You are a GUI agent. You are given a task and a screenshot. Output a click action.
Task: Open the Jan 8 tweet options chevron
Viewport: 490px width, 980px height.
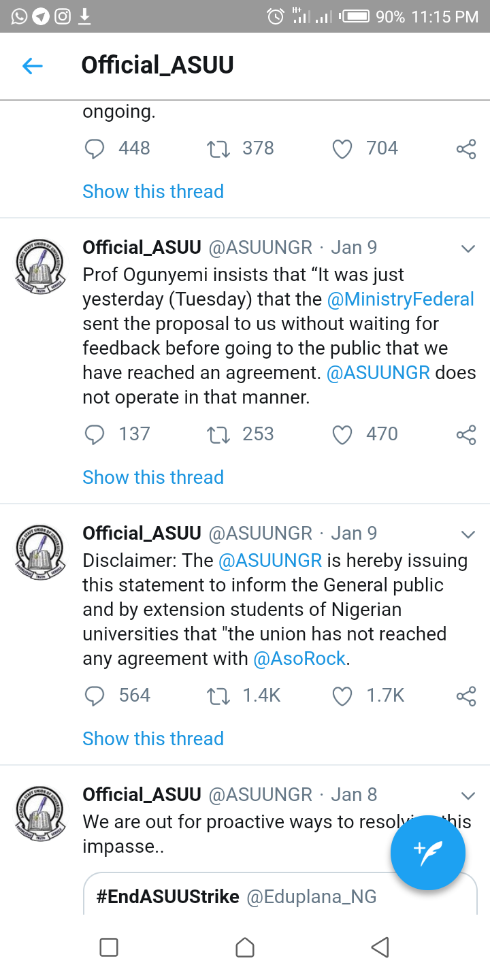[468, 796]
